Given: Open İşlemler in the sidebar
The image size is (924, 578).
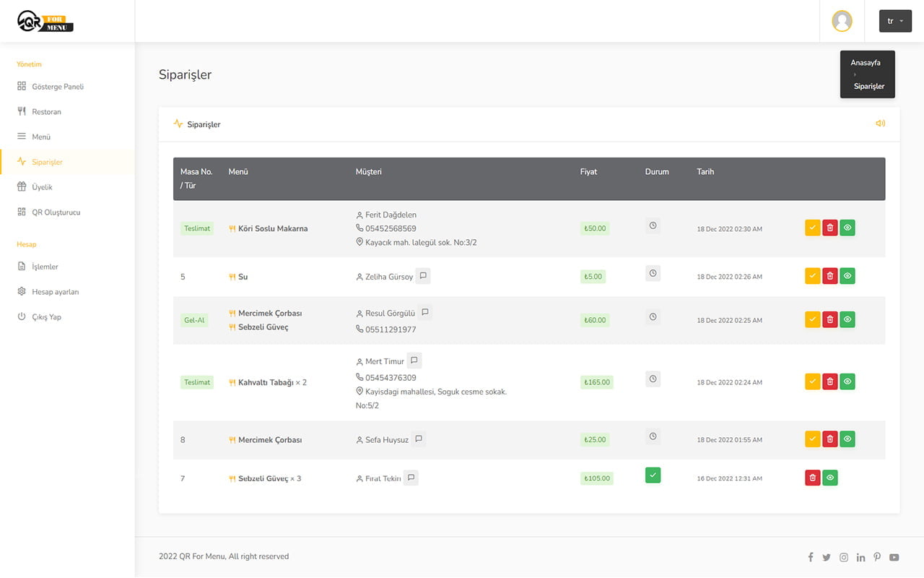Looking at the screenshot, I should pos(45,267).
